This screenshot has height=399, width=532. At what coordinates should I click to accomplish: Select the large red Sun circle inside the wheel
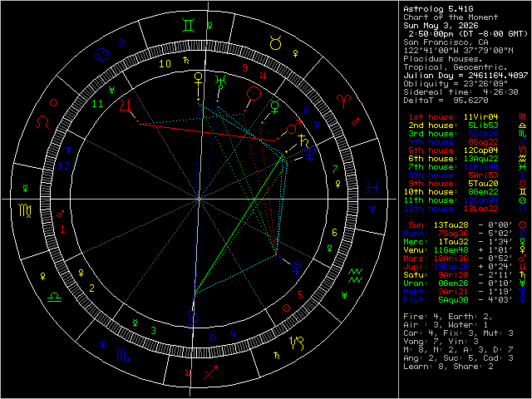(254, 94)
